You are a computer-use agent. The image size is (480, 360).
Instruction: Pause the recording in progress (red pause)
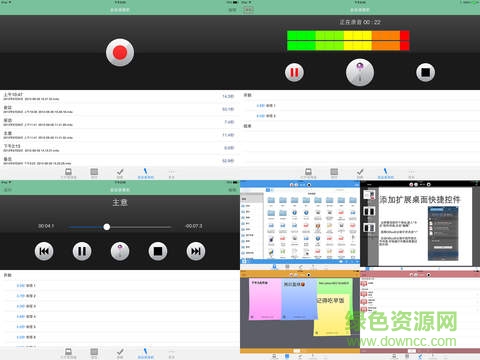tap(294, 72)
